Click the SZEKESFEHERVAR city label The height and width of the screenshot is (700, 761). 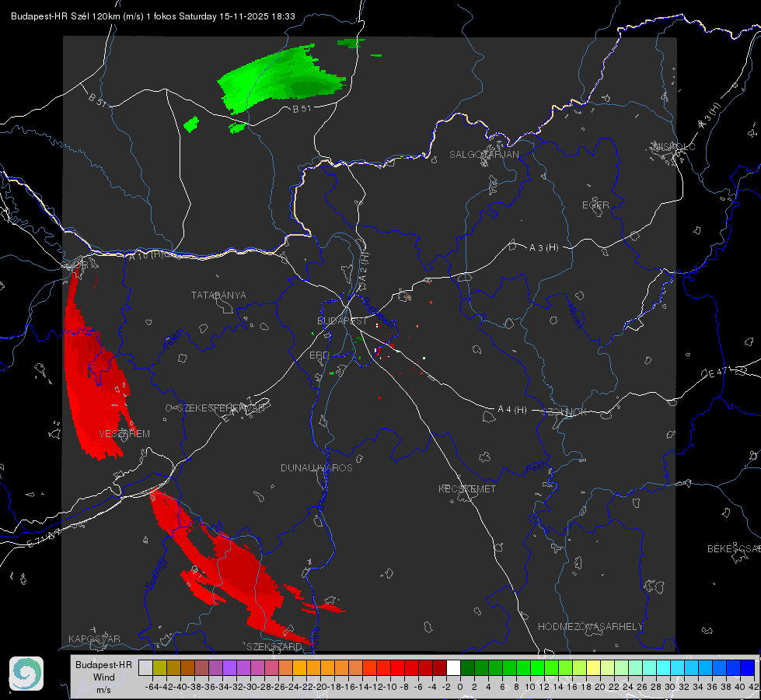point(221,408)
